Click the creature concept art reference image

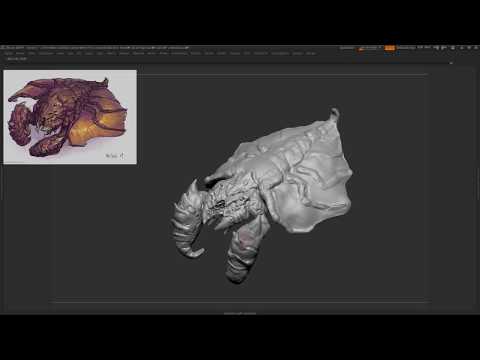point(70,117)
